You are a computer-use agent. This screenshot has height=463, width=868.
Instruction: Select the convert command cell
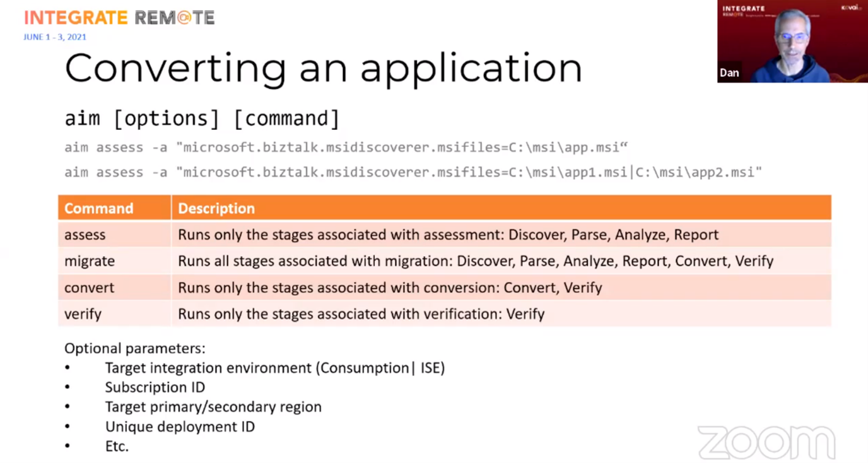click(x=89, y=288)
